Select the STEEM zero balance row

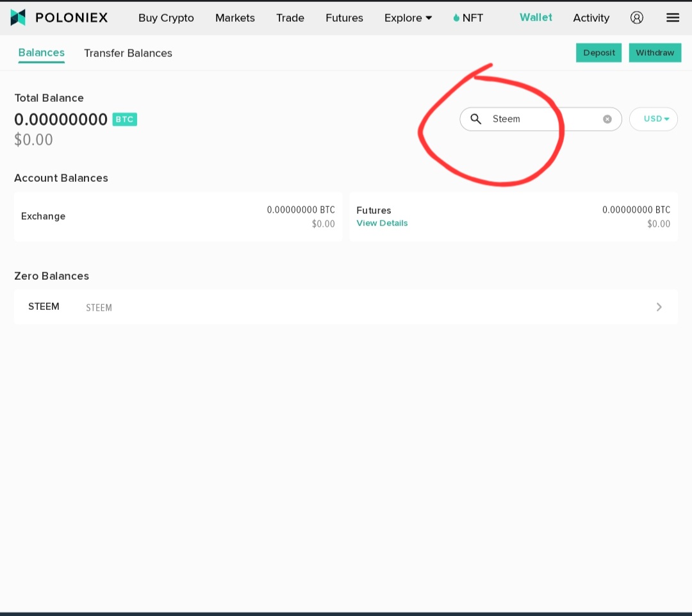click(345, 307)
